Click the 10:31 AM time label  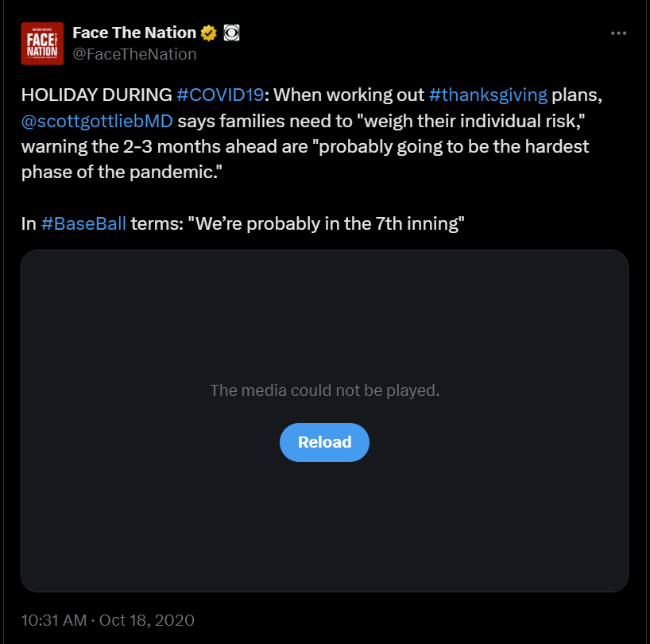pyautogui.click(x=52, y=621)
